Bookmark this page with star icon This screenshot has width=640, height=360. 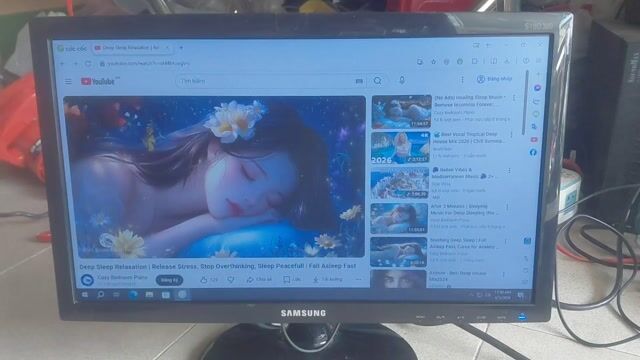pos(433,62)
